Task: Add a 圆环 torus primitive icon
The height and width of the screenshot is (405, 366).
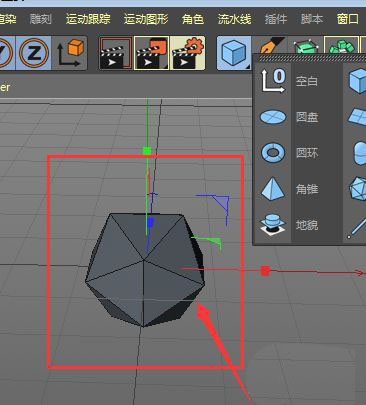Action: click(x=273, y=153)
